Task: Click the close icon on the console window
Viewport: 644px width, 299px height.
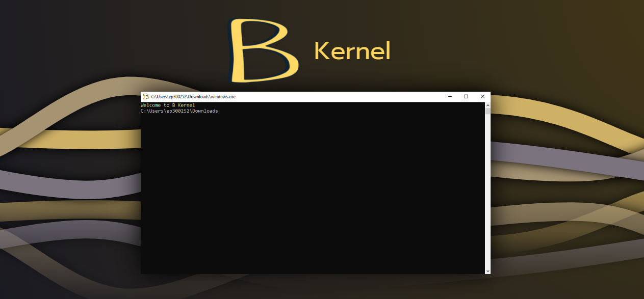Action: click(x=482, y=96)
